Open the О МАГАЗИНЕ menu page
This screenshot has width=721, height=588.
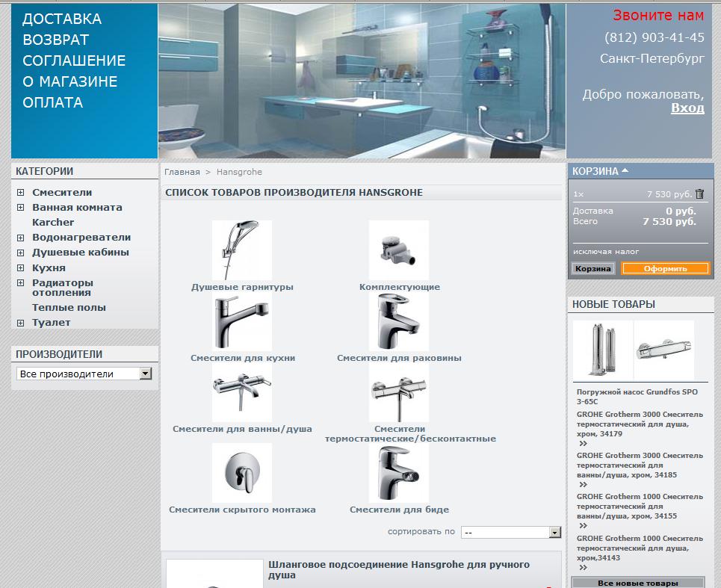(x=70, y=81)
